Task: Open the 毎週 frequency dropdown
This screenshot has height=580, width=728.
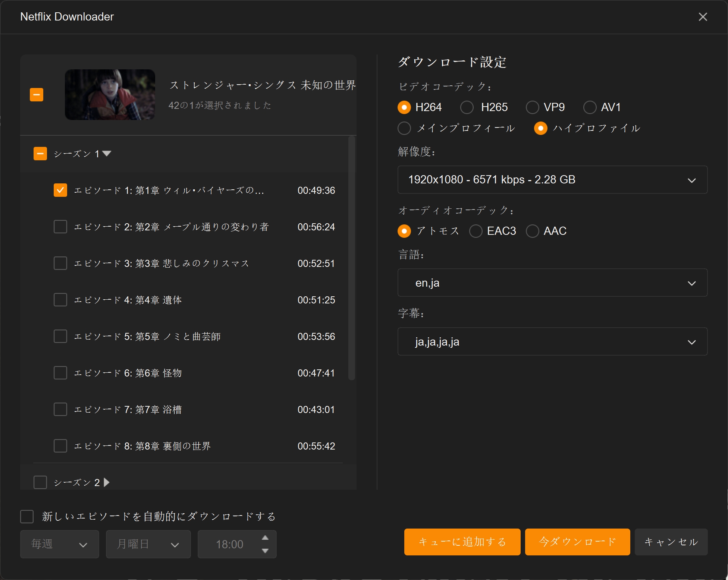Action: point(60,544)
